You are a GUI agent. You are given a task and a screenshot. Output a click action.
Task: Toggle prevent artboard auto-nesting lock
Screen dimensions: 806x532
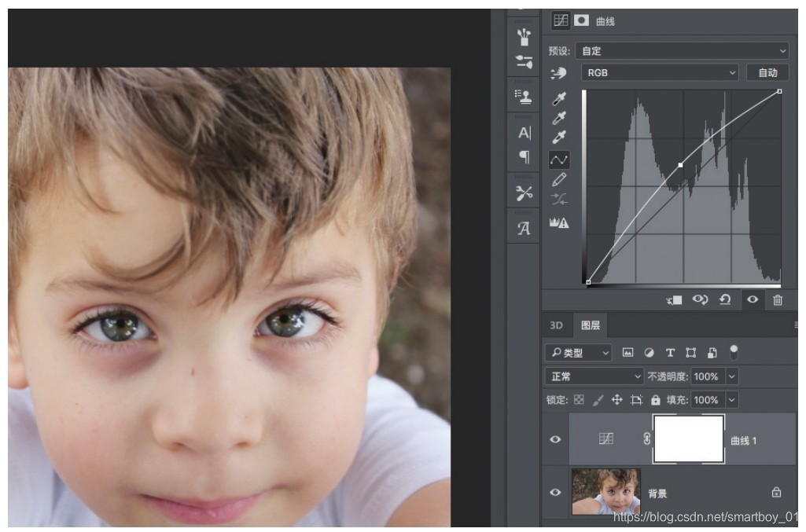click(x=636, y=400)
